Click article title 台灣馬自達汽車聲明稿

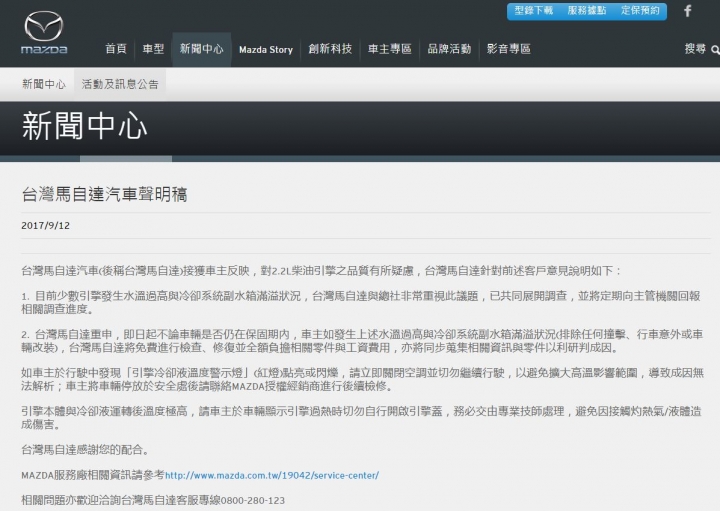click(104, 195)
